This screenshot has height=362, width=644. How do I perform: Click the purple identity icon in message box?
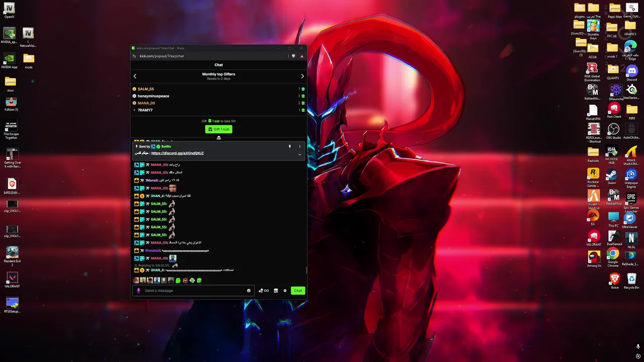click(139, 291)
